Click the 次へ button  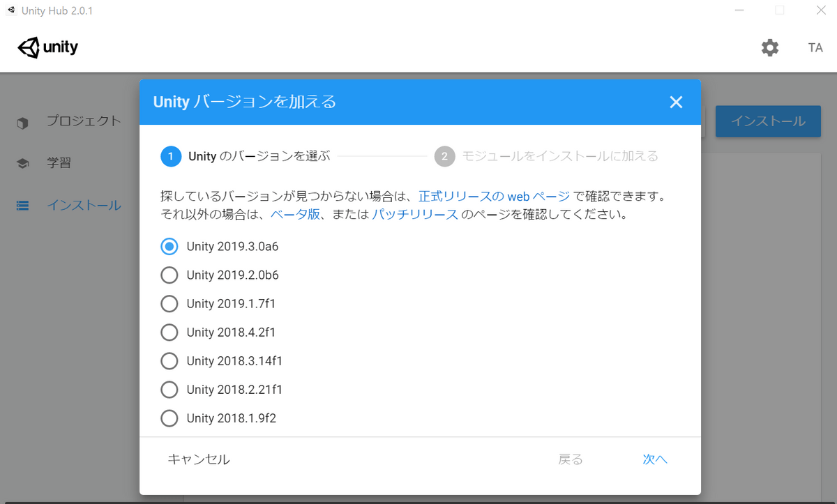[x=655, y=459]
